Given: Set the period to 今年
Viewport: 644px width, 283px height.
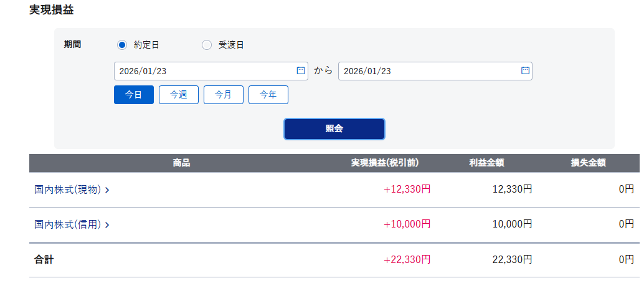Looking at the screenshot, I should (x=268, y=95).
